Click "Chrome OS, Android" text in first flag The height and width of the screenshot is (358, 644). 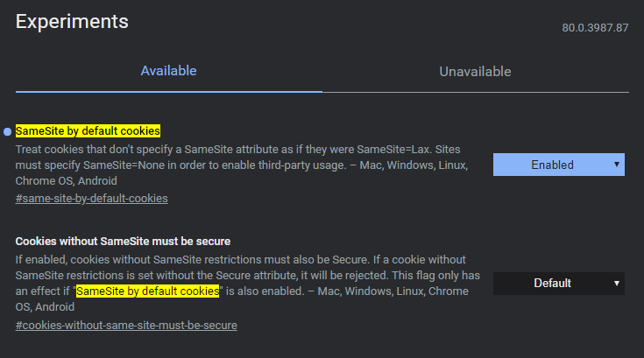coord(66,181)
